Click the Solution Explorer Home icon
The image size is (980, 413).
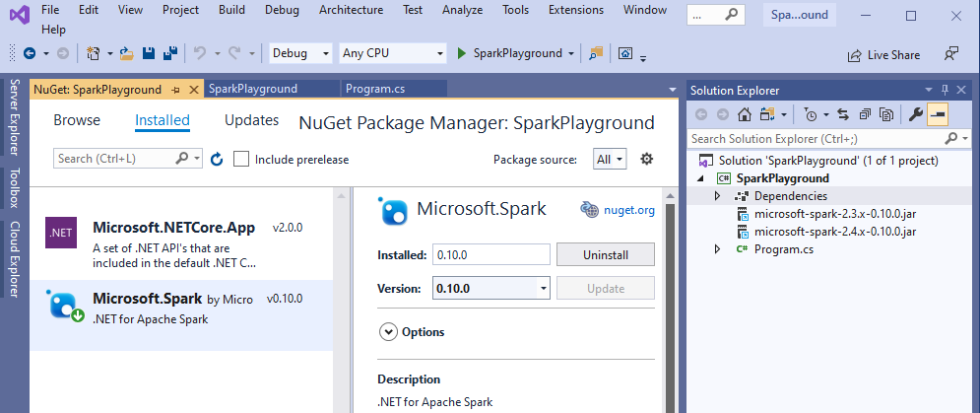click(x=747, y=115)
